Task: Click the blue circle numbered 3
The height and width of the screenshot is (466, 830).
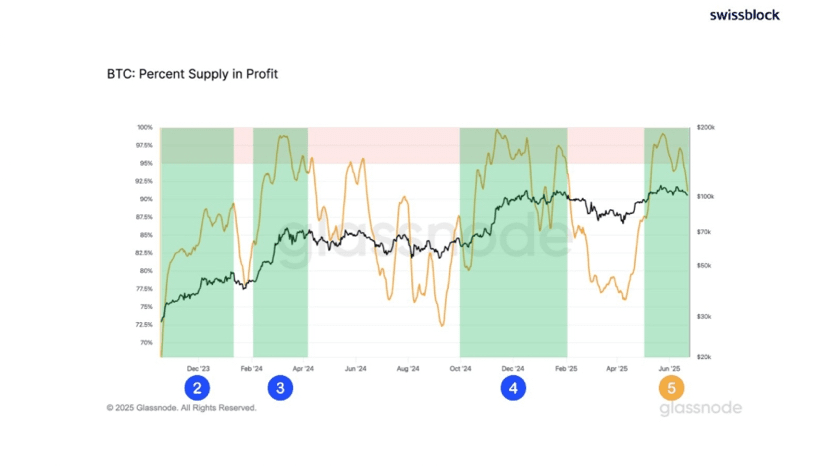Action: 280,388
